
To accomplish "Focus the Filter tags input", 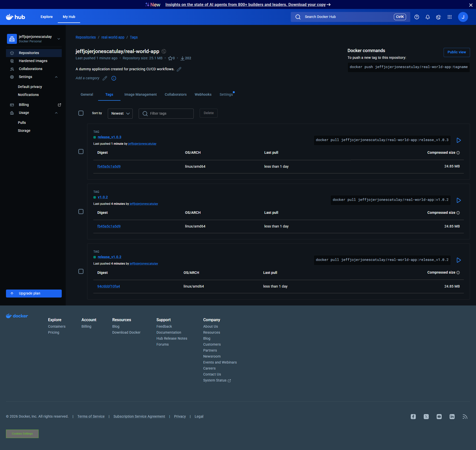I will click(166, 114).
